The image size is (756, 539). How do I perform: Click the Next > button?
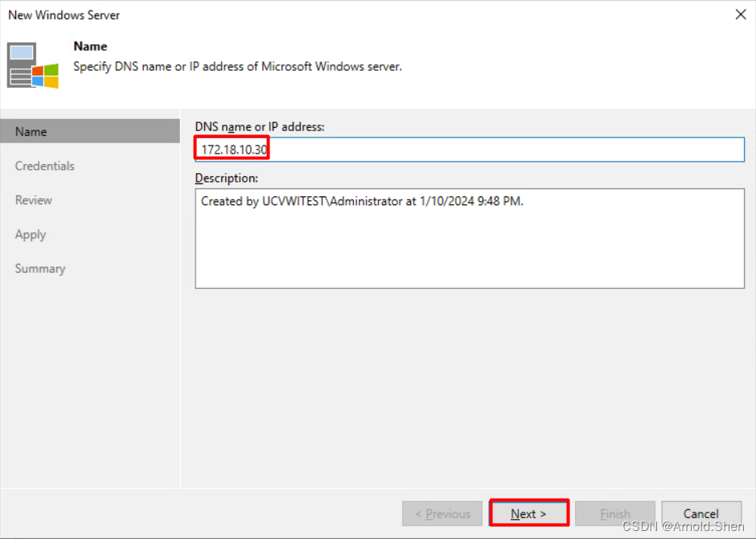click(529, 513)
